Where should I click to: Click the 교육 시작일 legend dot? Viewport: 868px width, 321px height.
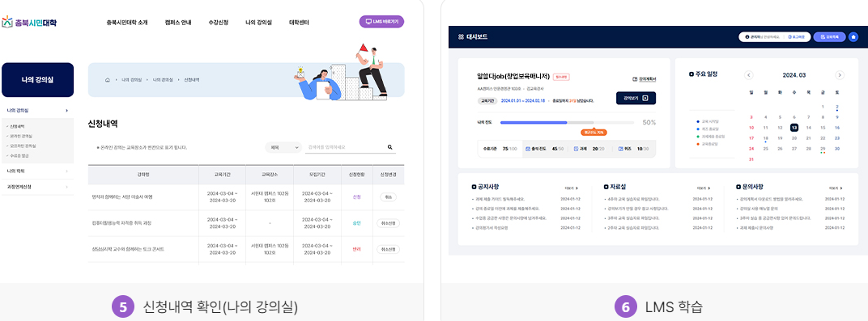coord(698,121)
